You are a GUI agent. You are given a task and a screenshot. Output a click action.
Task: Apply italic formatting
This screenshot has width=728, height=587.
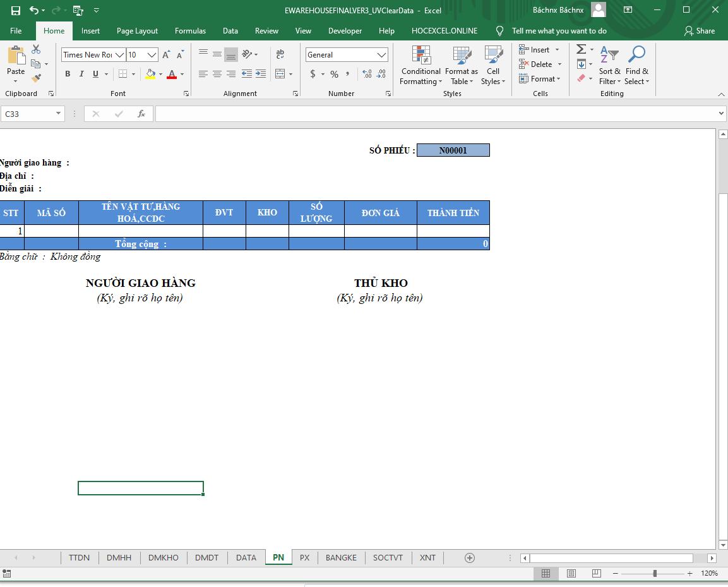click(81, 74)
